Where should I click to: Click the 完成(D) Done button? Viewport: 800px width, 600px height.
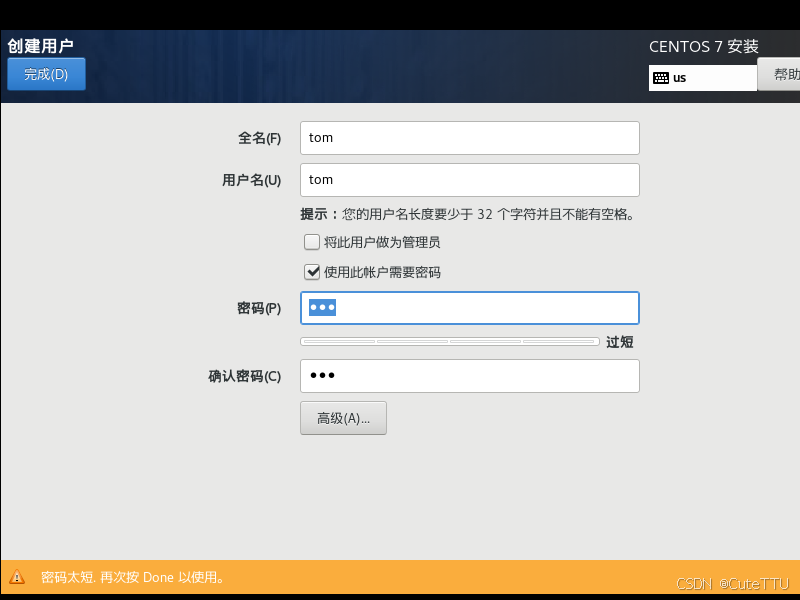(x=46, y=74)
